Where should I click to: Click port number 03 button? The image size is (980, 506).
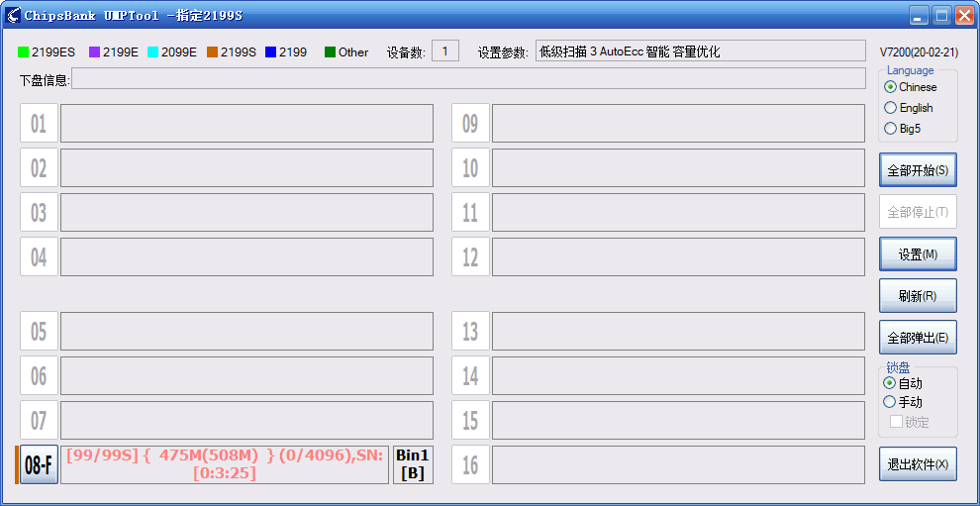coord(39,212)
